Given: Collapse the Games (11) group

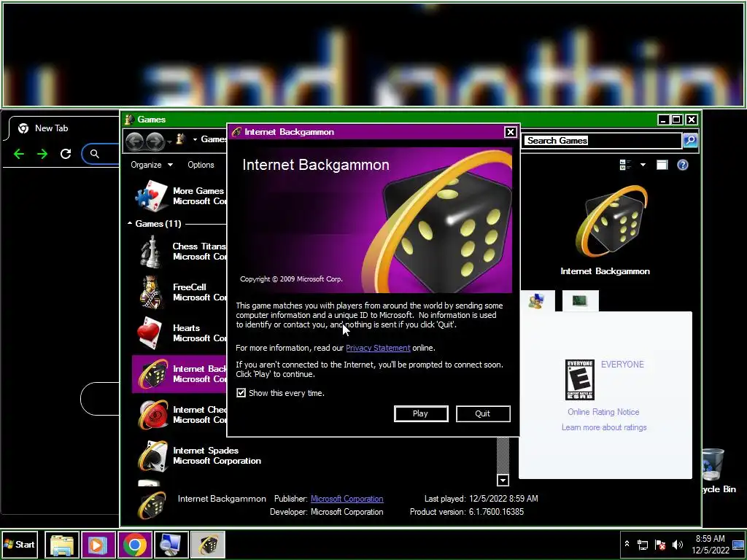Looking at the screenshot, I should [x=130, y=223].
